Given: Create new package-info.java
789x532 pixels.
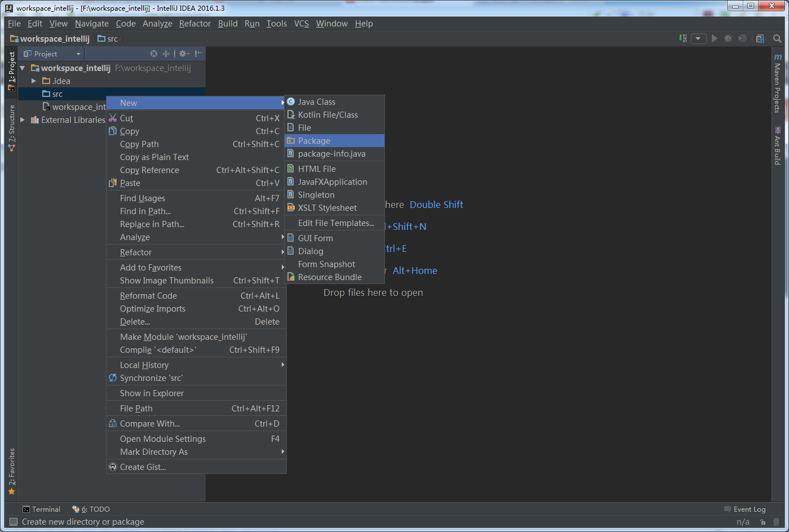Looking at the screenshot, I should [x=335, y=154].
